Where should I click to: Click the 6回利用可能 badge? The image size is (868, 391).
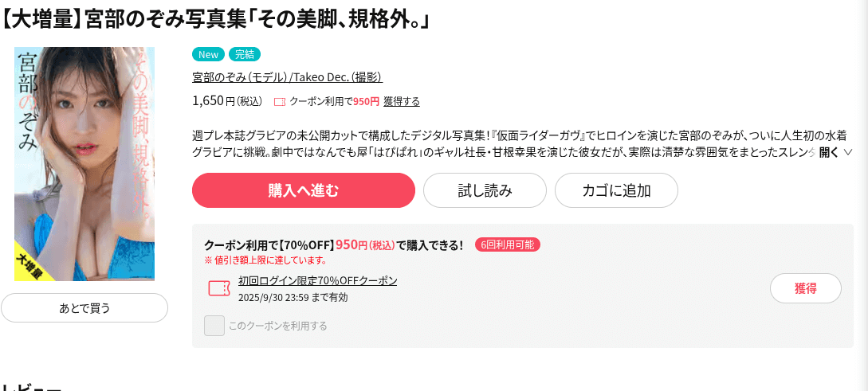(x=508, y=244)
